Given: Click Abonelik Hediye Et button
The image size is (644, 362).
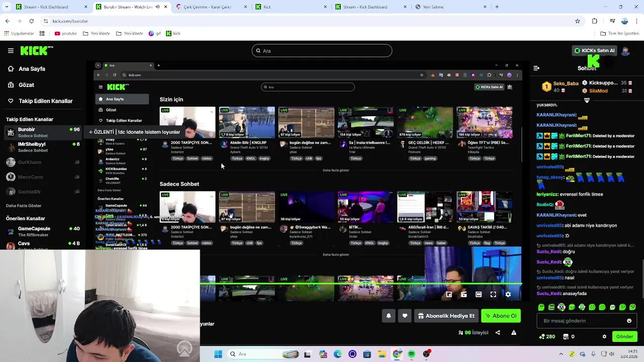Looking at the screenshot, I should pos(446,316).
